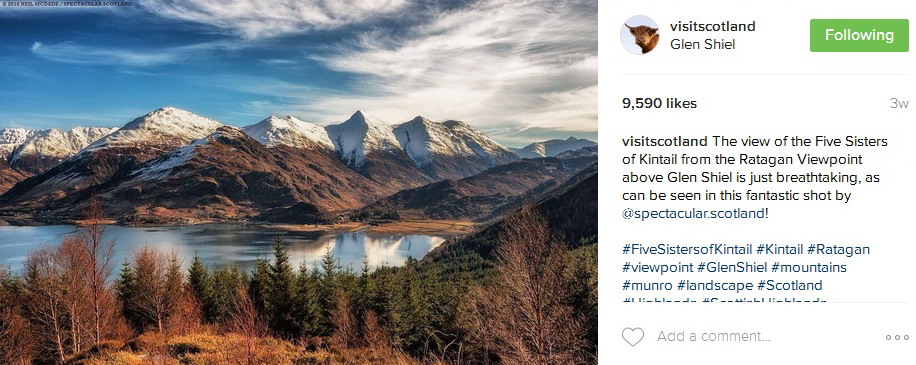Open the three-dot more options menu
Image resolution: width=916 pixels, height=365 pixels.
[x=897, y=338]
